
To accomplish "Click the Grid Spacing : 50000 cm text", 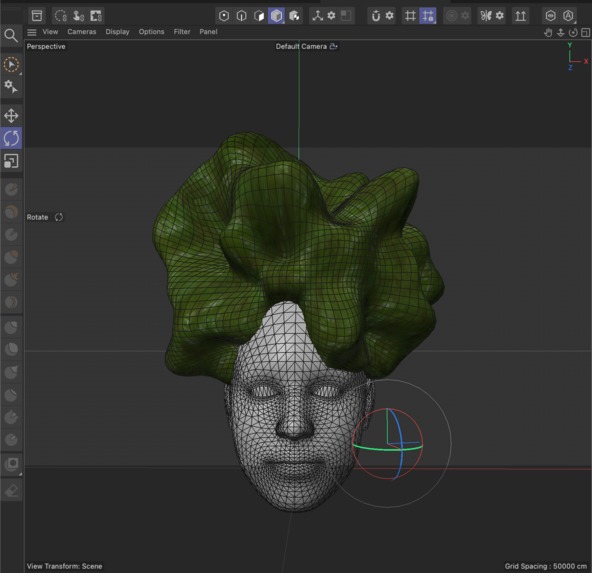I will click(546, 566).
